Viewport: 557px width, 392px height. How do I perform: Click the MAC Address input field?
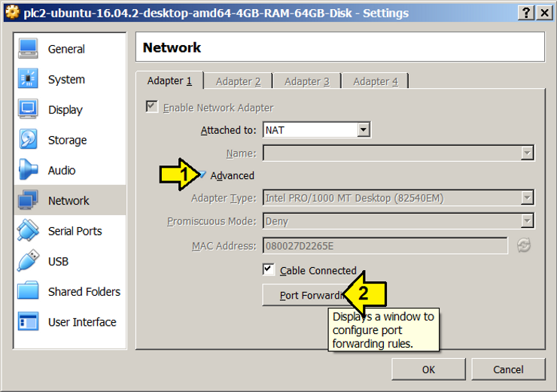tap(385, 246)
